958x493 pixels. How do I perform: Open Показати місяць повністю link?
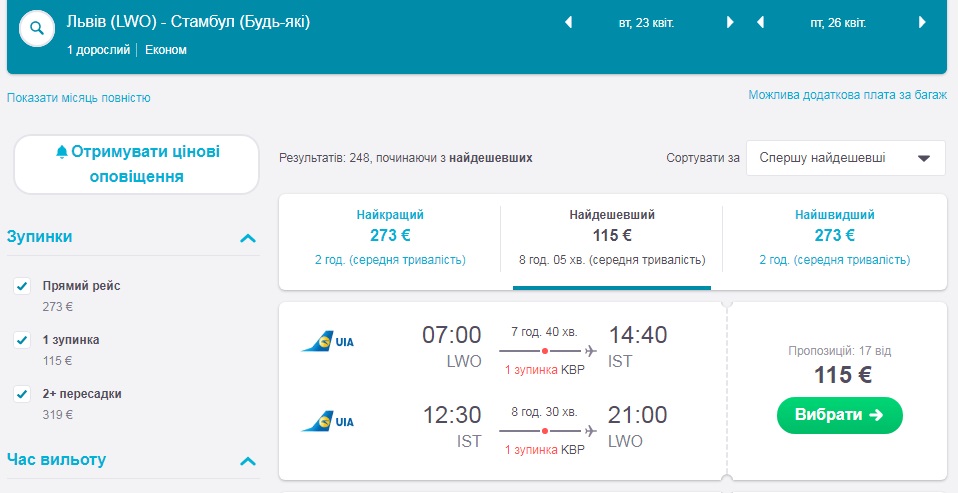coord(79,98)
